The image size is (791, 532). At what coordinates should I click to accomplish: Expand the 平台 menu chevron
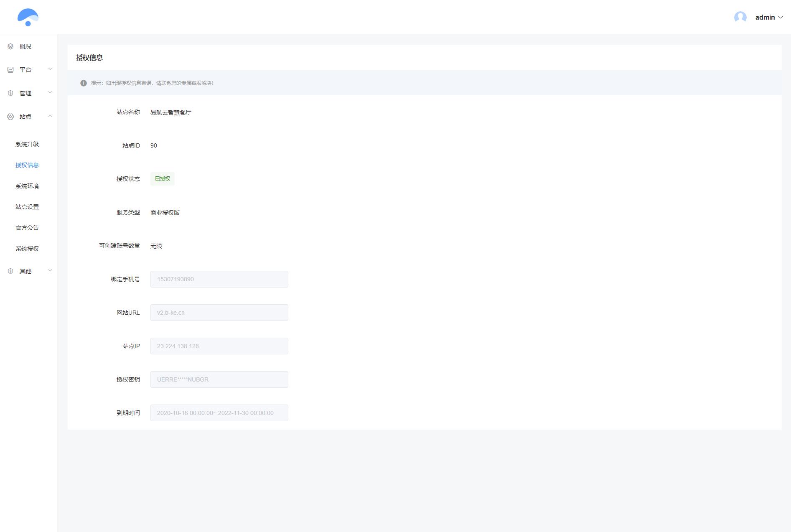click(x=50, y=69)
